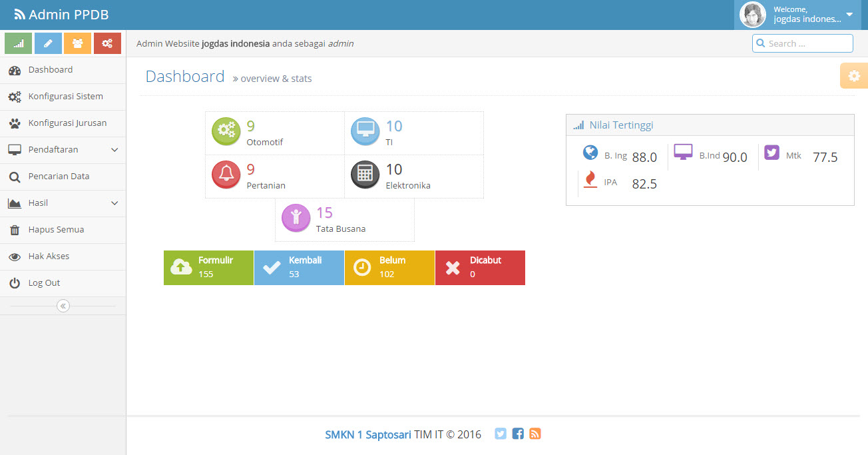Click the Facebook icon in footer
The width and height of the screenshot is (868, 455).
(x=518, y=434)
